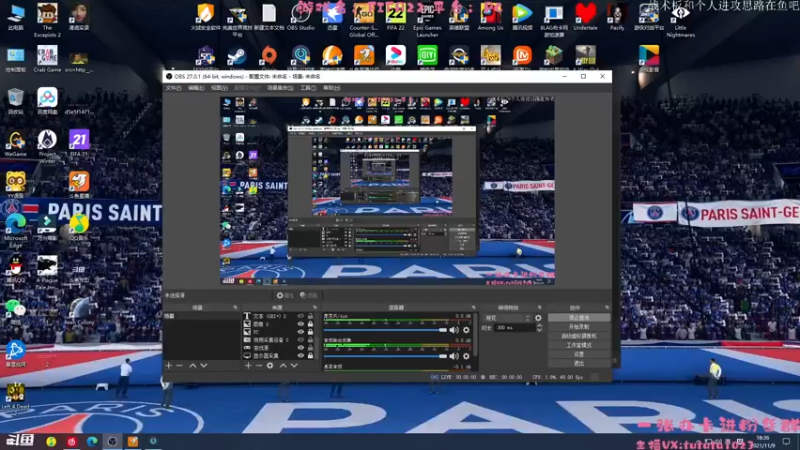Open mixer settings gear for the second audio channel
The height and width of the screenshot is (450, 800).
[466, 356]
